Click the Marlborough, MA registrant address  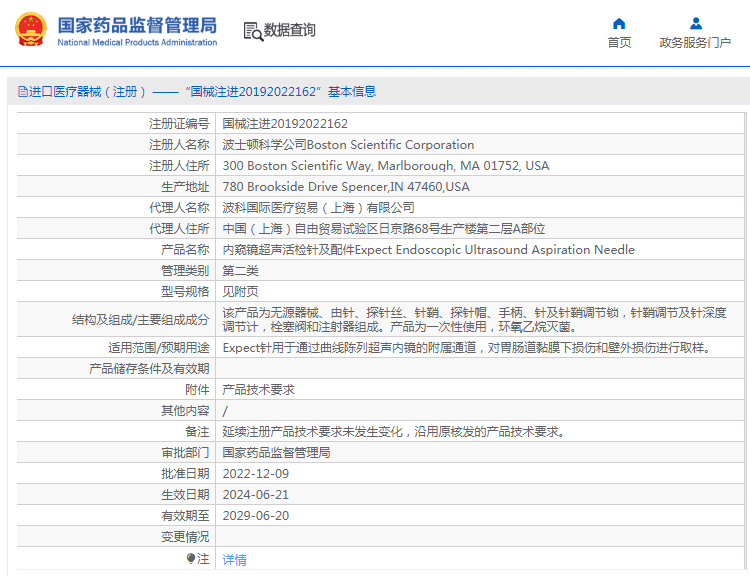386,166
